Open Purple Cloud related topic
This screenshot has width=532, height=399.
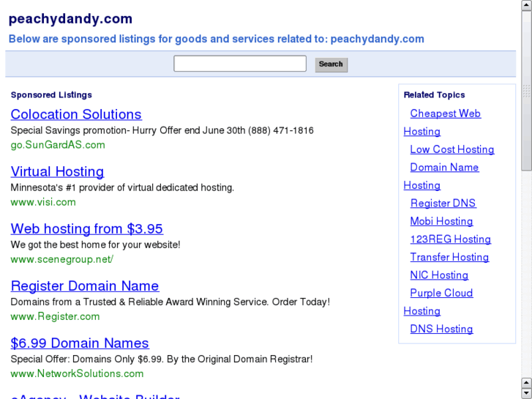point(441,293)
